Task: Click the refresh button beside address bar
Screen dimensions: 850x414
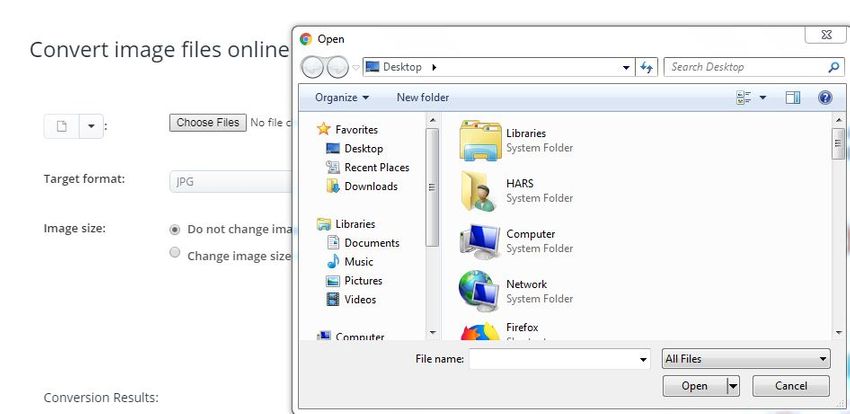Action: (646, 67)
